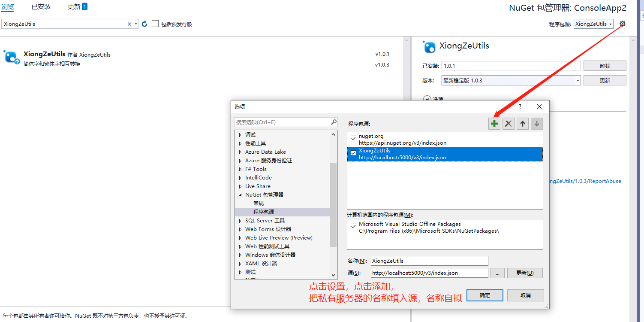Screen dimensions: 644x322
Task: Click the magnifier in options search box
Action: 334,122
